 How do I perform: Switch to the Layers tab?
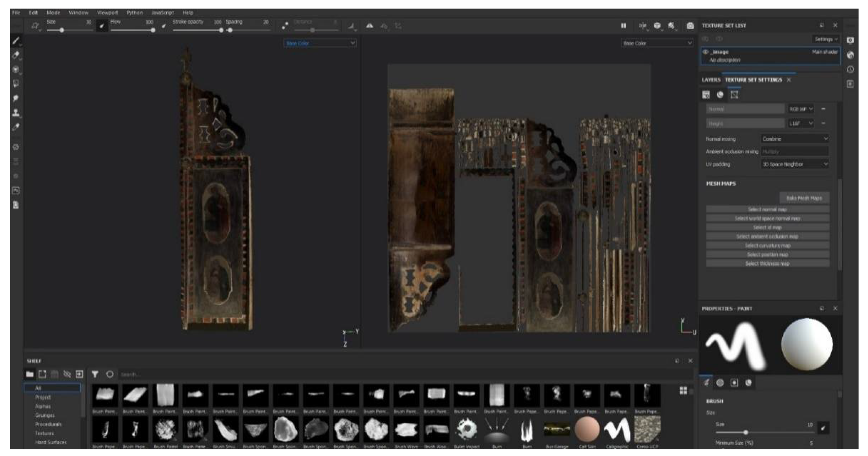coord(711,80)
